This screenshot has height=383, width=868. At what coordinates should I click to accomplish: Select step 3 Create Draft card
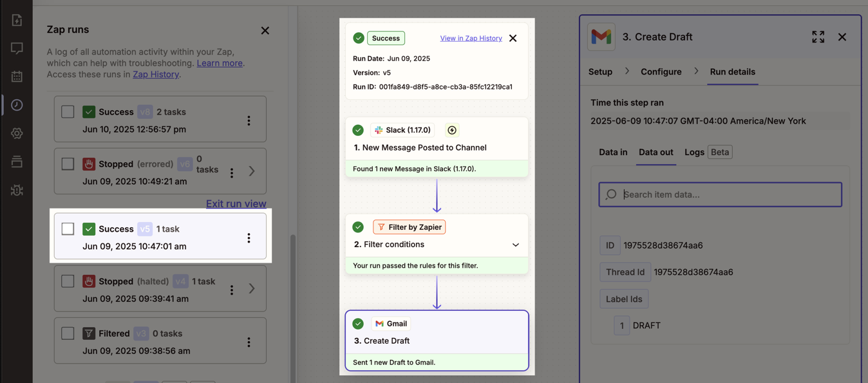point(437,341)
